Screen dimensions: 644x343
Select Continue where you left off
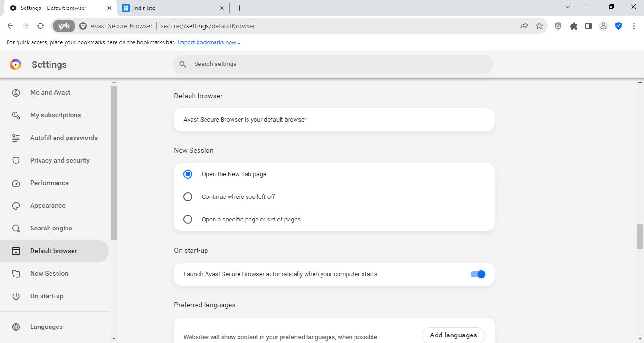(188, 196)
